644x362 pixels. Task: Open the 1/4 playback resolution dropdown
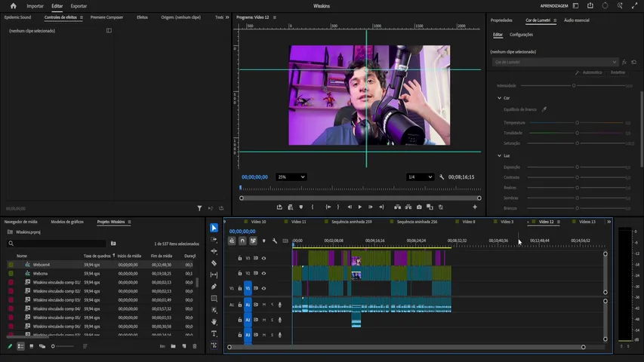click(x=420, y=177)
